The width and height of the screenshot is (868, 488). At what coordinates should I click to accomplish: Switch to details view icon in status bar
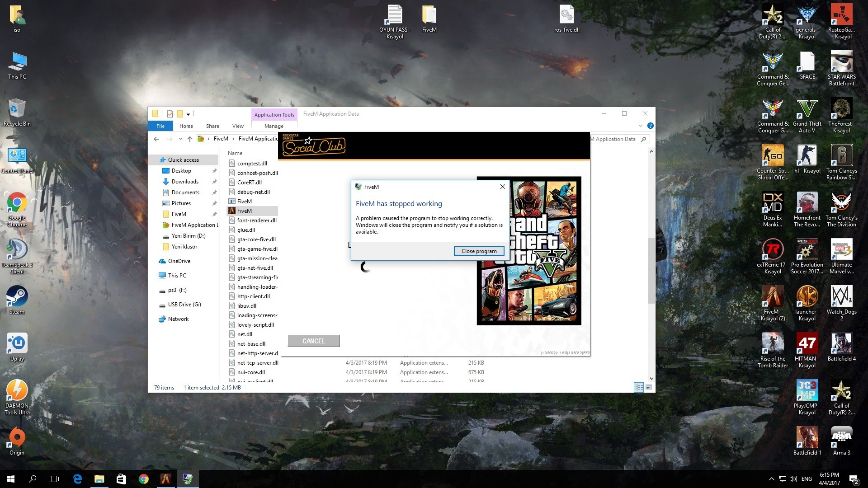click(639, 387)
